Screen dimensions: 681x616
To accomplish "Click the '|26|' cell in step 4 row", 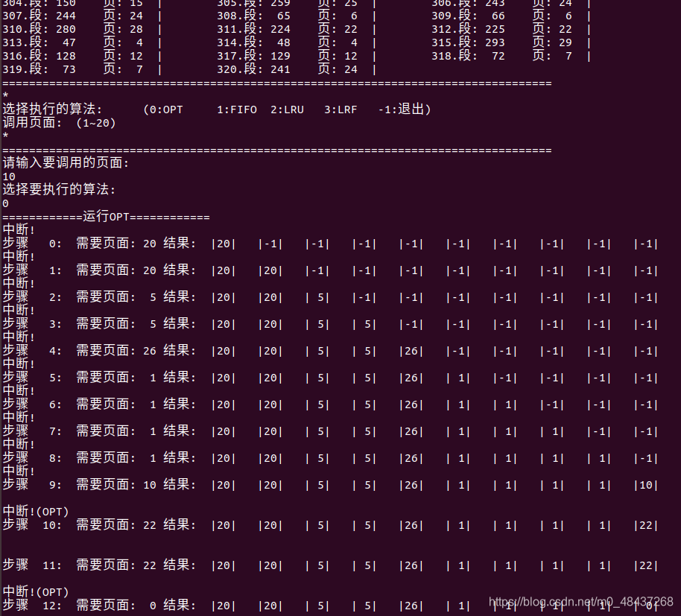I will [411, 351].
